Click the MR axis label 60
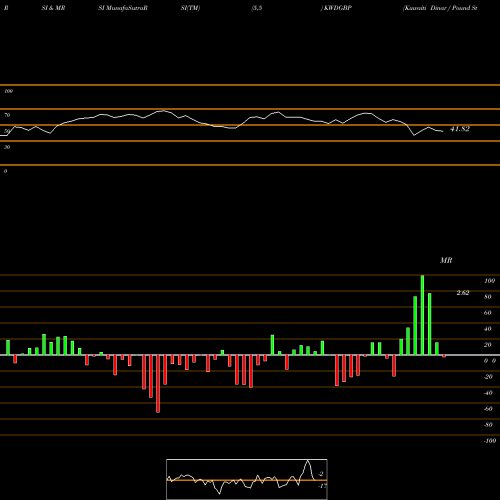 487,313
